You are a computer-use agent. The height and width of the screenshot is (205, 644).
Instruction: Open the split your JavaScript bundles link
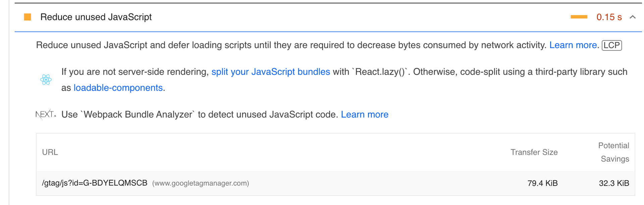click(x=271, y=72)
